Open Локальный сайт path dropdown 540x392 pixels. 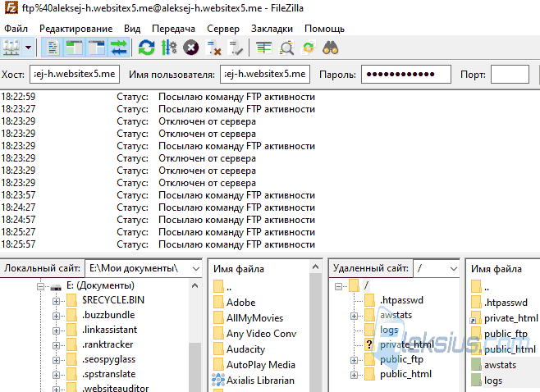[196, 268]
